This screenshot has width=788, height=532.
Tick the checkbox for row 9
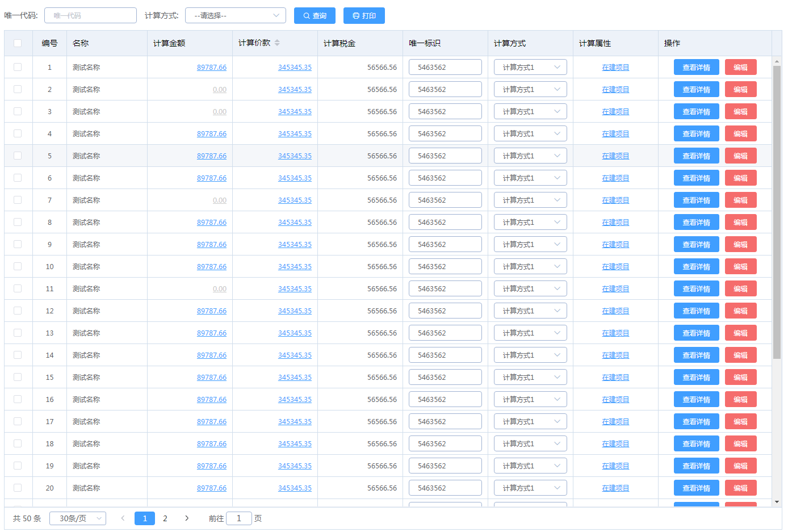pyautogui.click(x=18, y=244)
